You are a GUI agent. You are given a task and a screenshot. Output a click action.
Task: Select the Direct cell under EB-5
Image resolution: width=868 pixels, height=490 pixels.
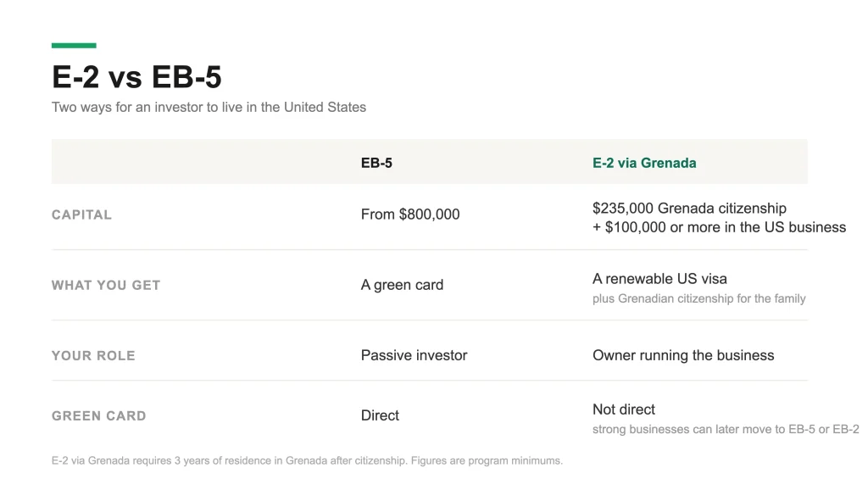[x=380, y=415]
